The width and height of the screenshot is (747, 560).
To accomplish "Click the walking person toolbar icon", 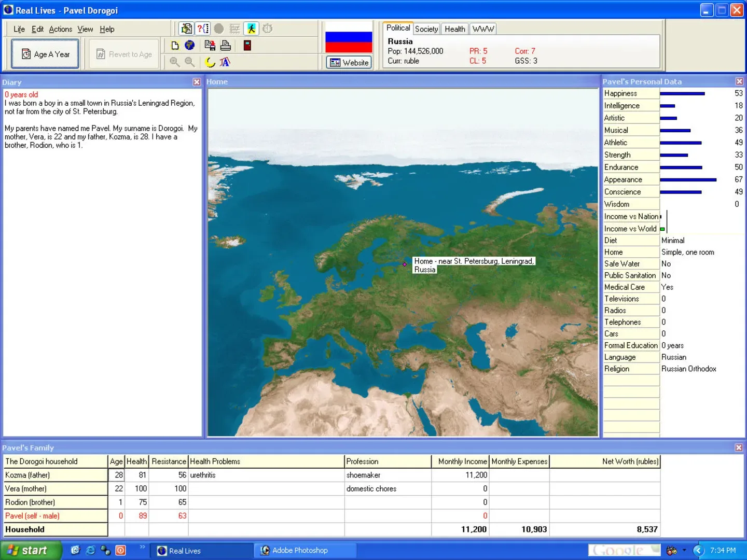I will [x=251, y=29].
